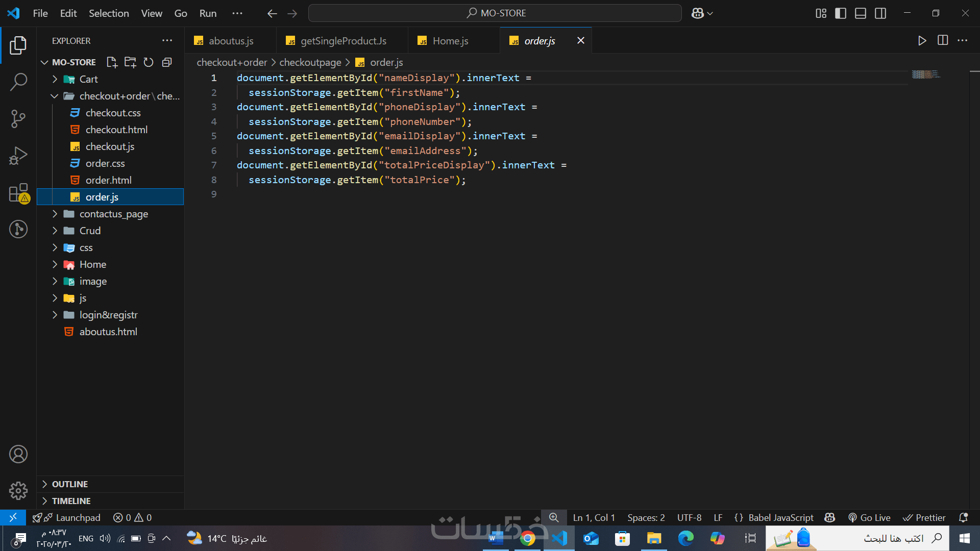Screen dimensions: 980x551
Task: Click Babel JavaScript language mode
Action: coord(780,517)
